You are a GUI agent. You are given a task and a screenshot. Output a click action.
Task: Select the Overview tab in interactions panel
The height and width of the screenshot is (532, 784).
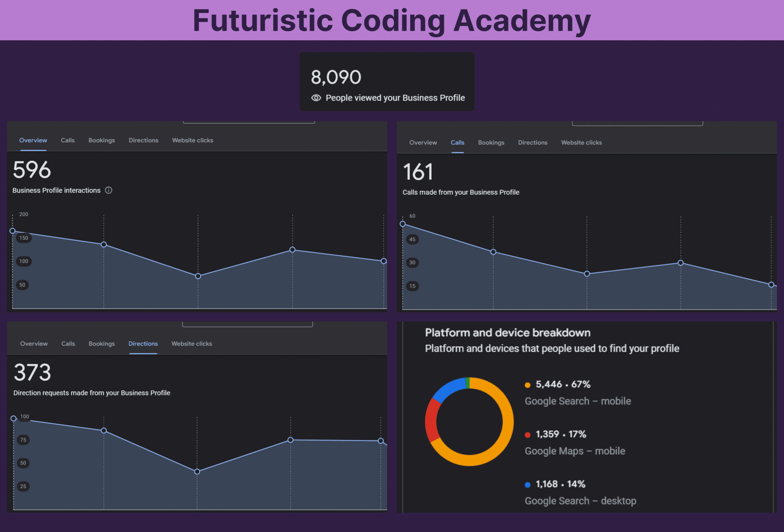point(33,140)
